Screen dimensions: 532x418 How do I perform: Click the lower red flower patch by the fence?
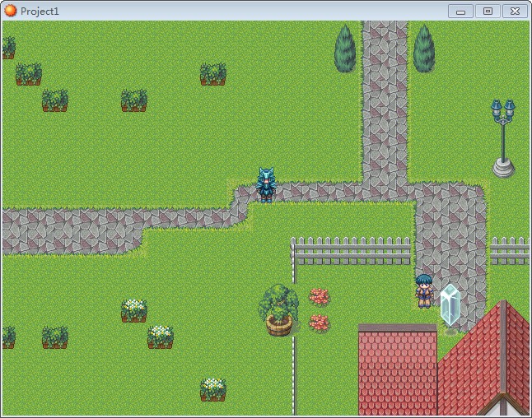coord(319,323)
